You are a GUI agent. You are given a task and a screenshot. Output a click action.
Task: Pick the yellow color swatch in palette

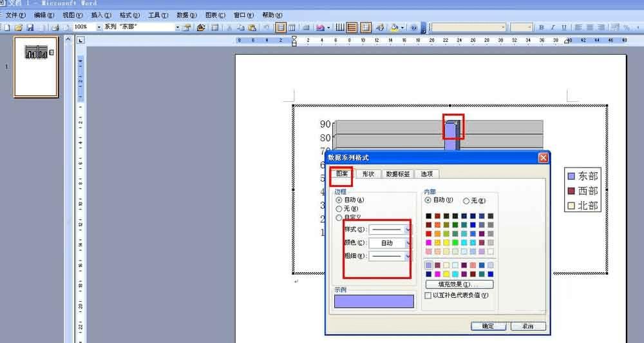point(446,242)
